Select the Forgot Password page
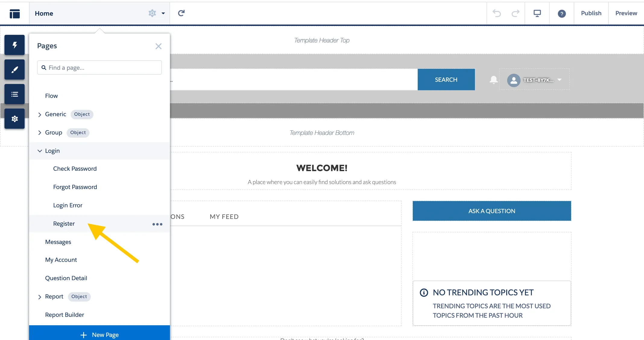The image size is (644, 340). [x=75, y=187]
